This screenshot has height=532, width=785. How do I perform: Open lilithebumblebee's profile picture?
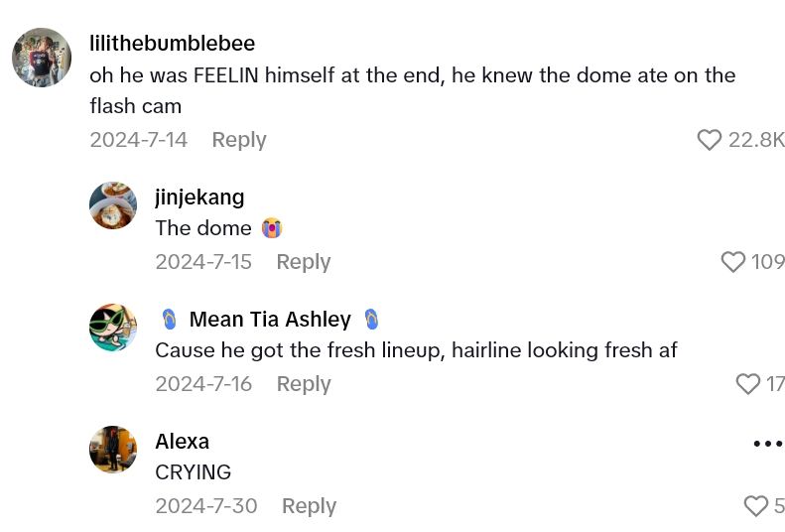pyautogui.click(x=42, y=58)
